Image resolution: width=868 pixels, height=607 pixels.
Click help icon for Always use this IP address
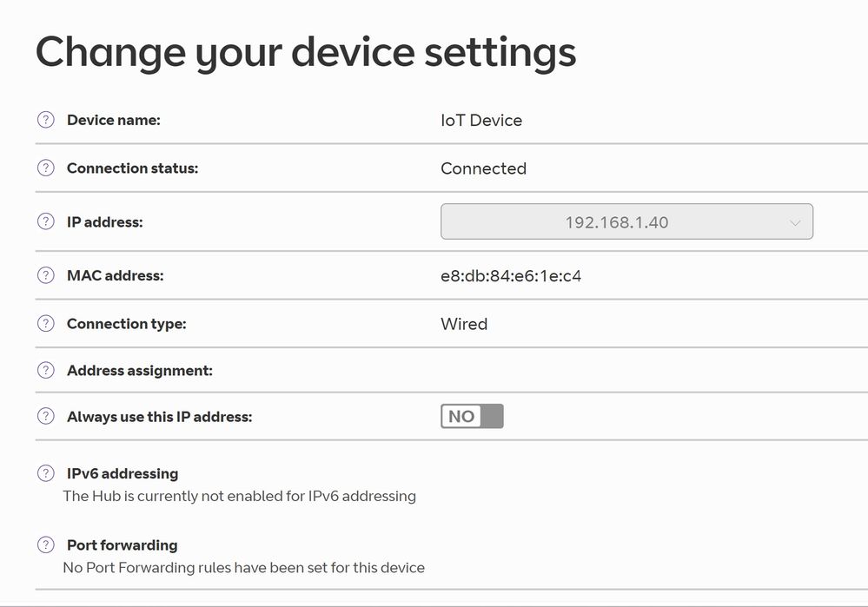(x=46, y=416)
